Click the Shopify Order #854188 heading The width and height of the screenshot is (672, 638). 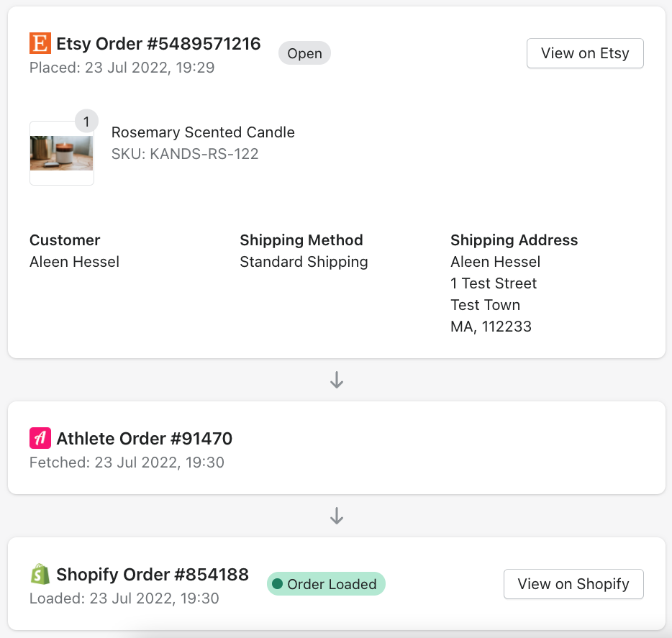click(153, 574)
